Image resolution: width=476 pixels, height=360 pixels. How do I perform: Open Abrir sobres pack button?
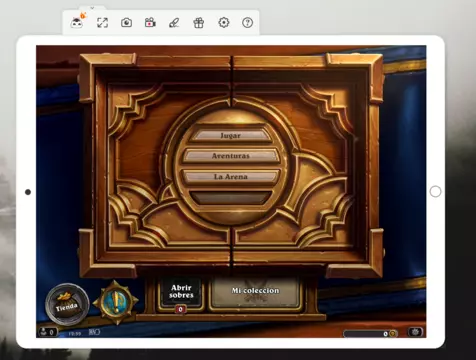point(181,293)
